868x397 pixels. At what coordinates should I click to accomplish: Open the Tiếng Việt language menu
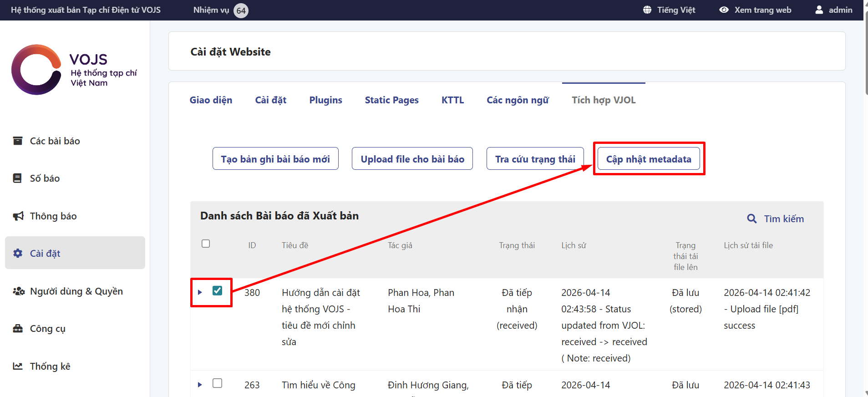click(x=669, y=10)
